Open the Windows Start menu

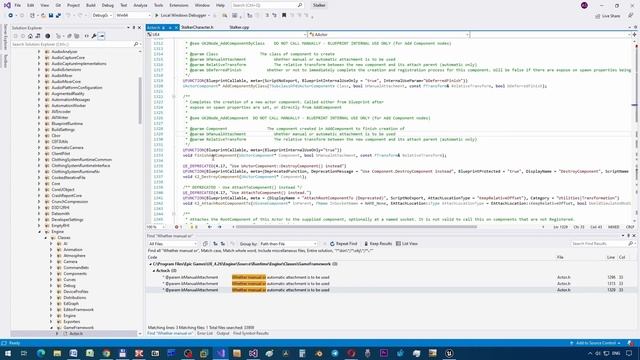pos(8,353)
